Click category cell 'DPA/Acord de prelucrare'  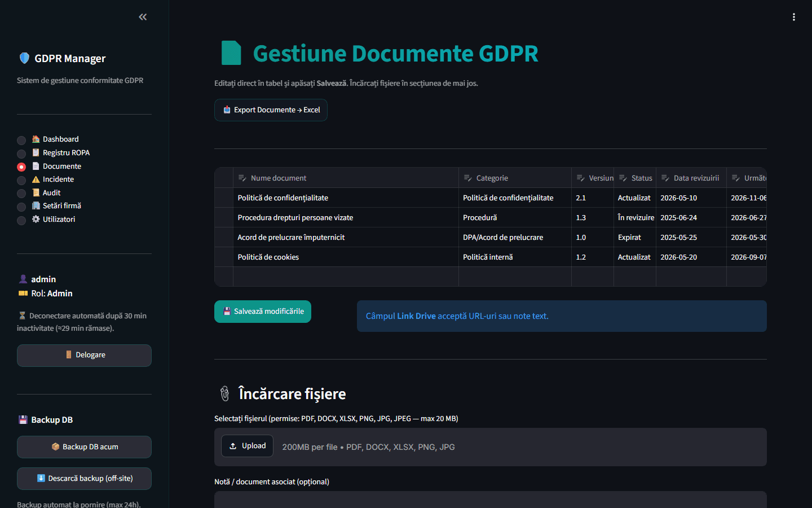pyautogui.click(x=515, y=237)
